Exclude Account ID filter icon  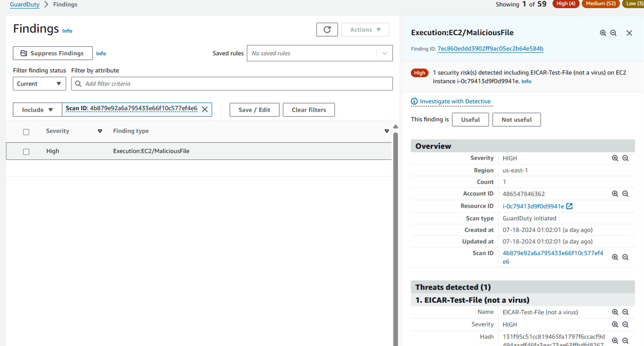click(x=625, y=194)
